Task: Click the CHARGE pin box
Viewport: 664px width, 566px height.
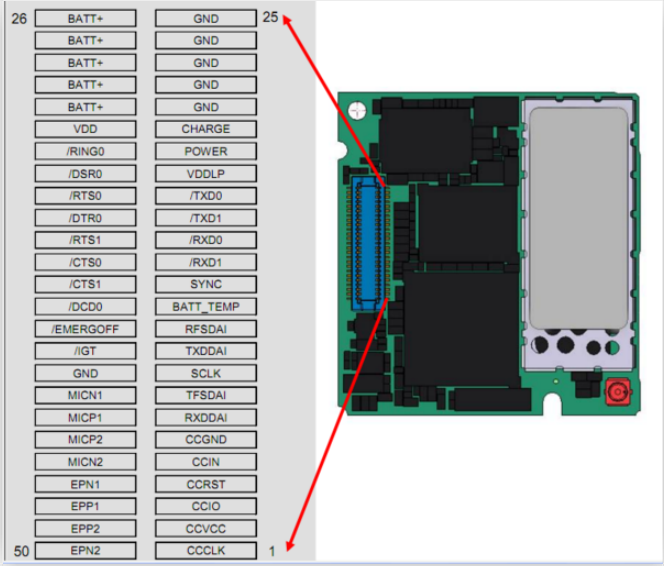Action: [206, 129]
